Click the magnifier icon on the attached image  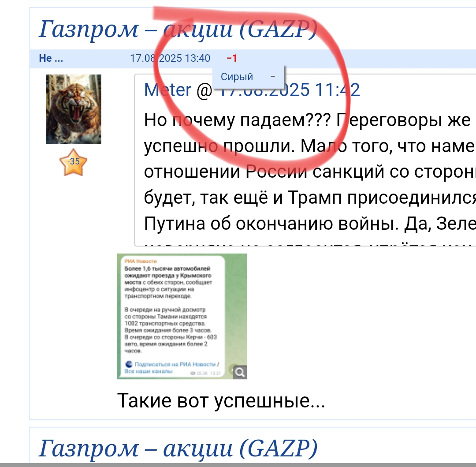240,372
